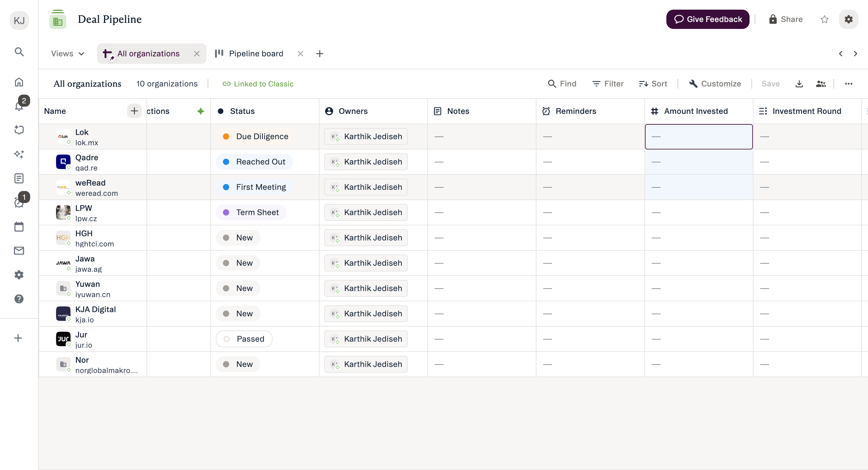The image size is (868, 470).
Task: Select Lok's Amount Invested cell
Action: click(x=699, y=136)
